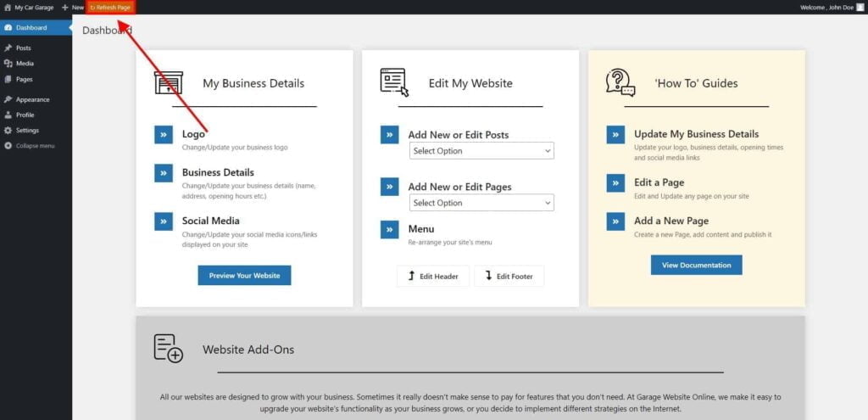
Task: Open the Logo settings link
Action: pos(193,134)
